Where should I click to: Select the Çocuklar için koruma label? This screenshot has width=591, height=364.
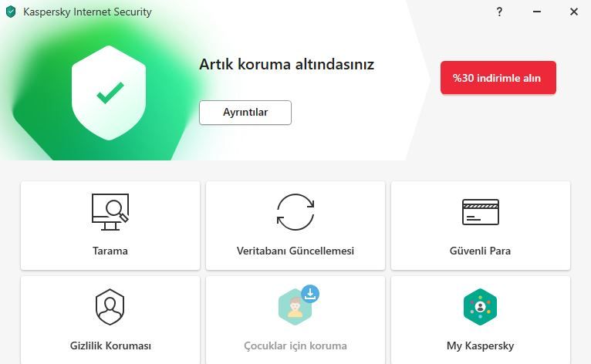[295, 346]
